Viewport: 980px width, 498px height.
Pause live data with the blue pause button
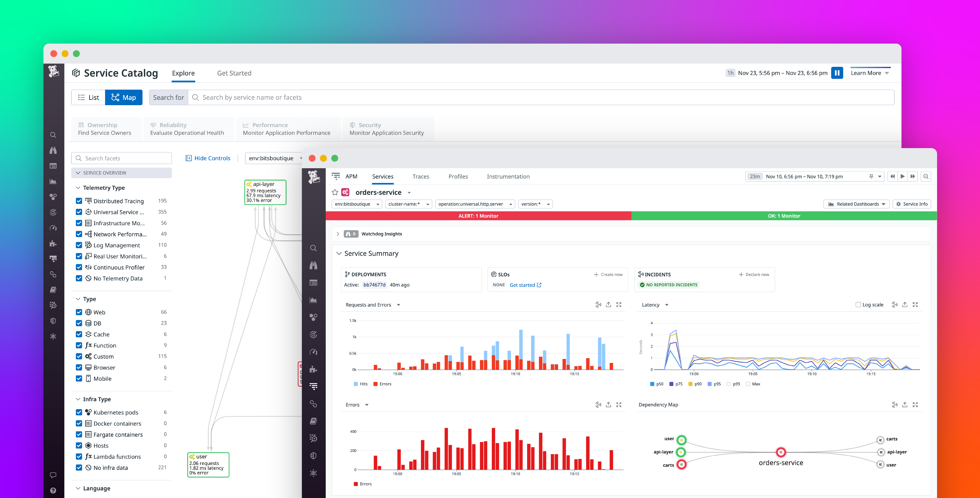click(837, 73)
